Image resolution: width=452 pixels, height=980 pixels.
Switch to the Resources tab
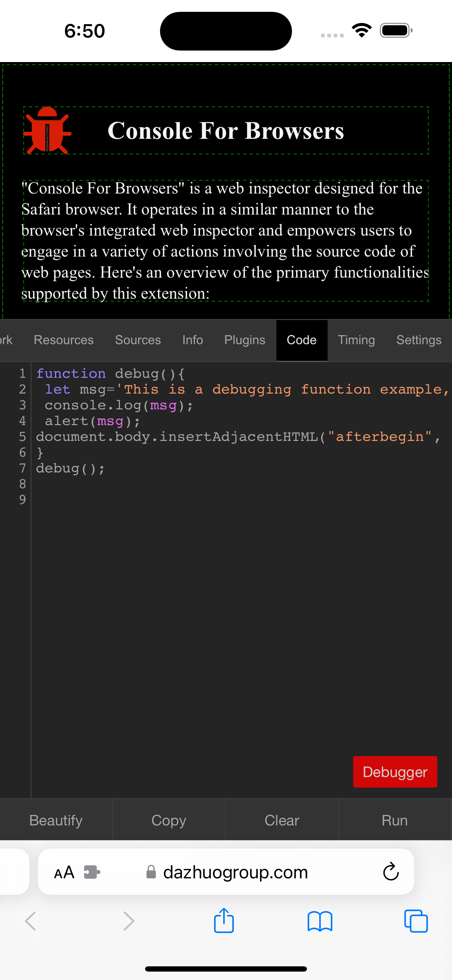[x=63, y=340]
